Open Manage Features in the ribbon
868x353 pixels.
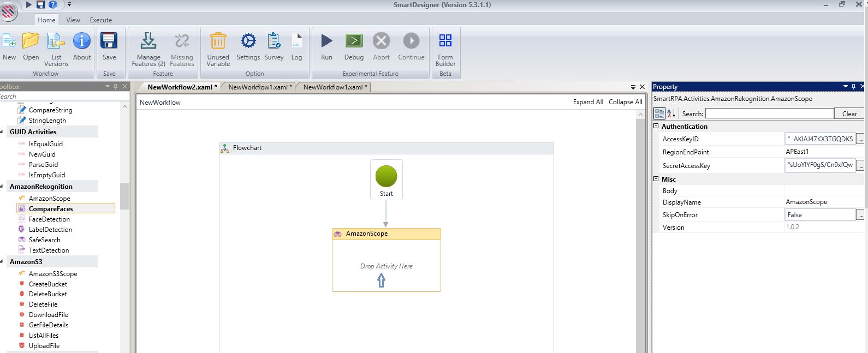pyautogui.click(x=148, y=41)
